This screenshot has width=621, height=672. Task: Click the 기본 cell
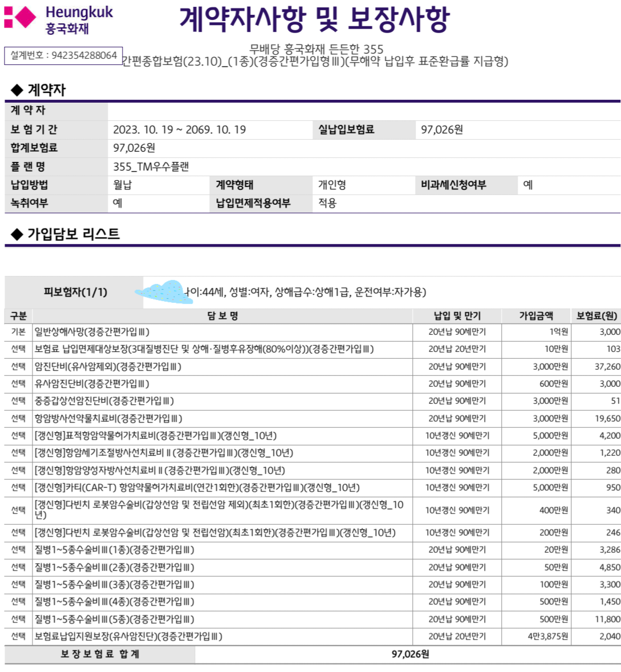point(18,332)
